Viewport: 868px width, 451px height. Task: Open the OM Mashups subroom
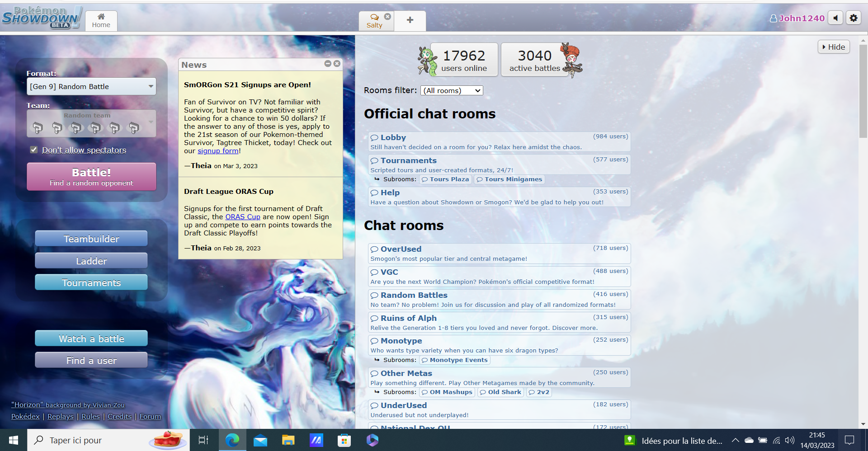click(447, 392)
